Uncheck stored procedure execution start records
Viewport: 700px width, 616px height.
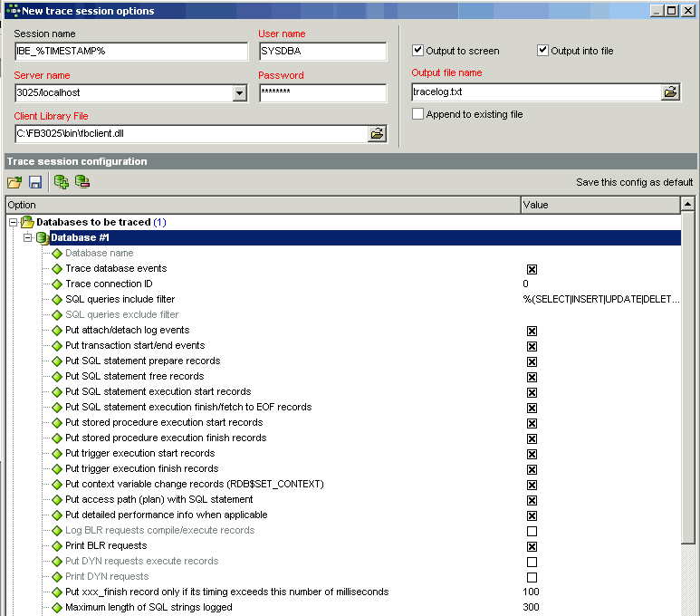[532, 423]
